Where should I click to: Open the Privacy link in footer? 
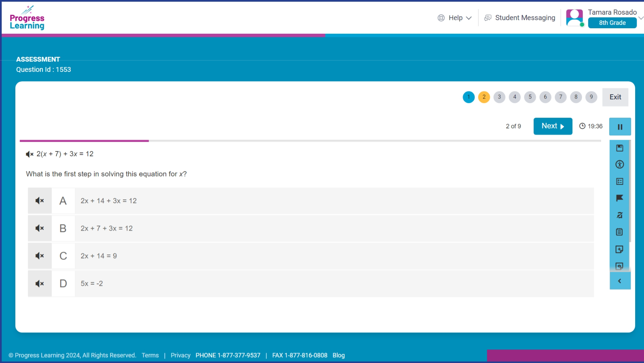click(181, 355)
